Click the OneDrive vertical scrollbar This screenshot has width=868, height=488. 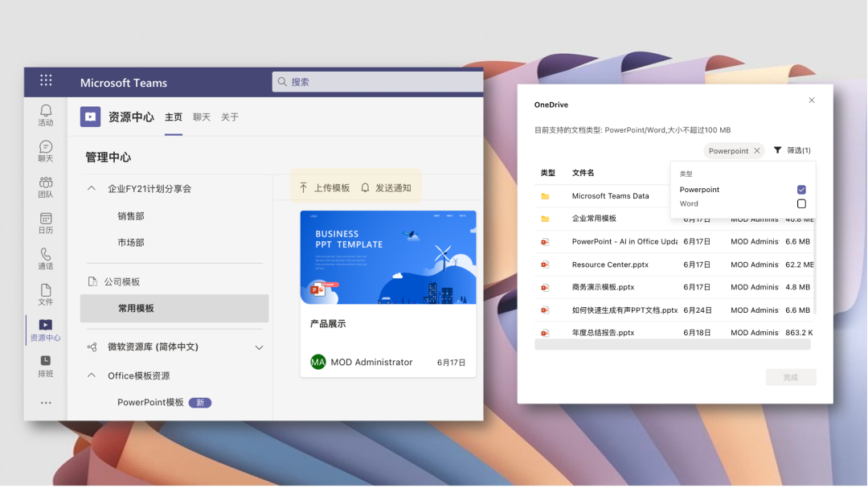click(814, 266)
